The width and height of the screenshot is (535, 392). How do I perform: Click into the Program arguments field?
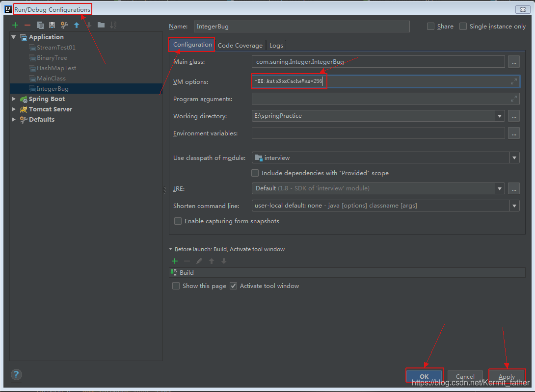point(386,99)
